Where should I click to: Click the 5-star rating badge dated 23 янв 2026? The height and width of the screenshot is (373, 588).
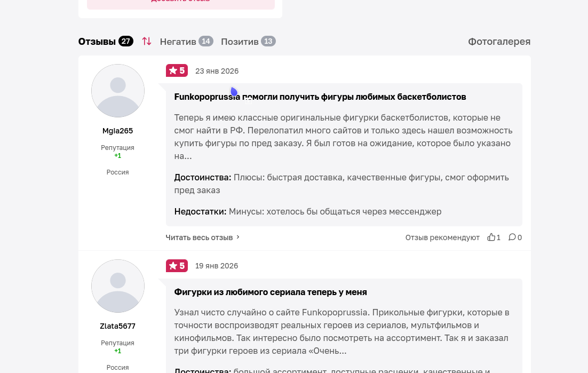[177, 70]
